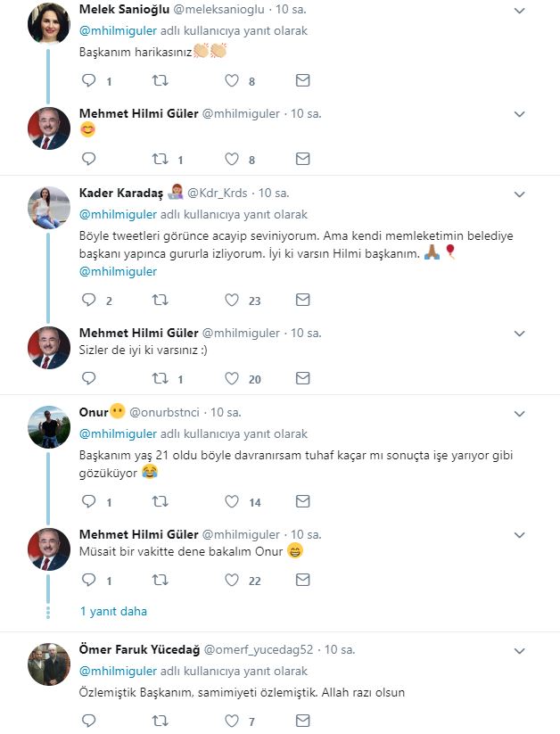This screenshot has height=734, width=560.
Task: Open more options for Melek Sanioğlu's tweet
Action: tap(521, 9)
